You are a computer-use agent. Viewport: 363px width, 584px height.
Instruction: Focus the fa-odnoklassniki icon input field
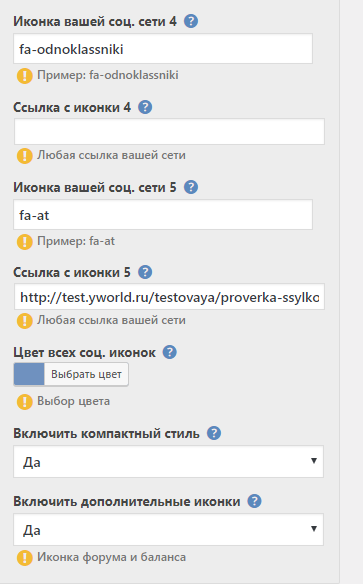tap(163, 49)
